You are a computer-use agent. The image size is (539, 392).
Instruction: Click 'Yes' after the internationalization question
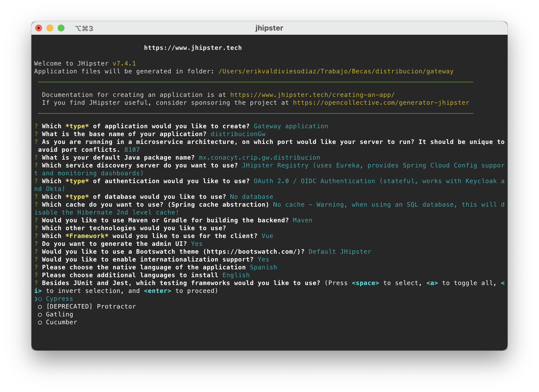point(263,260)
